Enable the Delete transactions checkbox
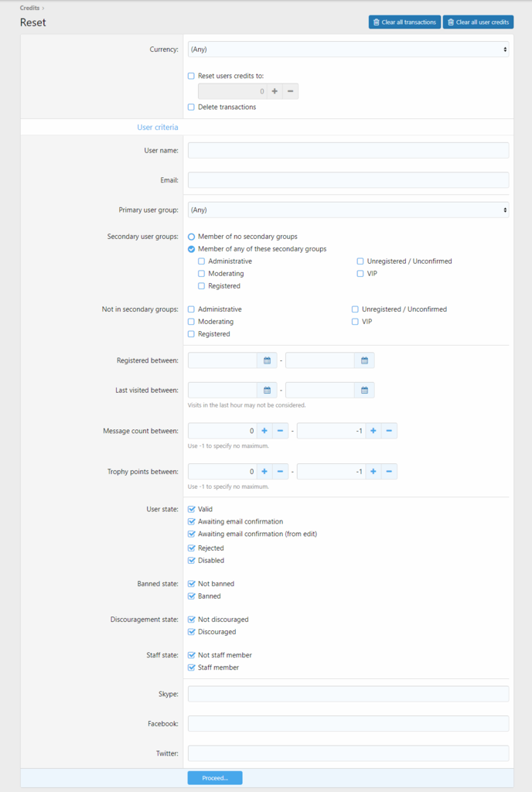The image size is (532, 792). pos(192,107)
